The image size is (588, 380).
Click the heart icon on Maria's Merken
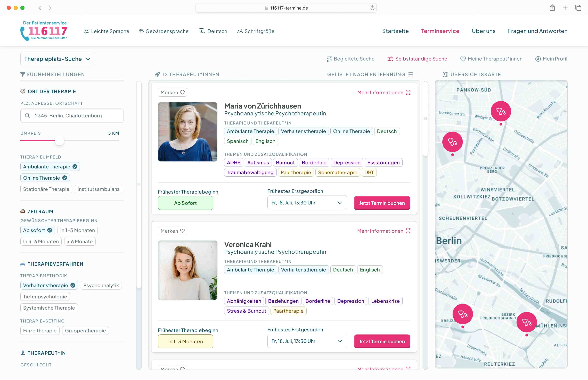click(x=182, y=92)
